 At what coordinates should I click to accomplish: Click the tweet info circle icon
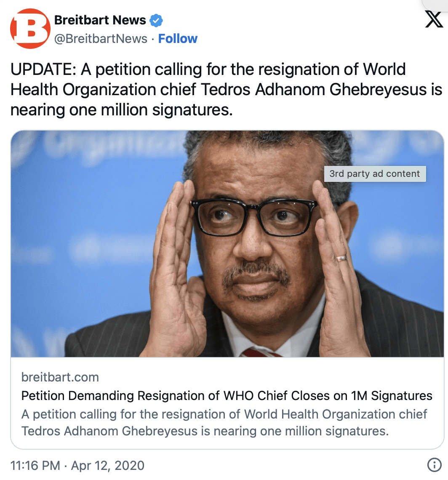[x=434, y=465]
